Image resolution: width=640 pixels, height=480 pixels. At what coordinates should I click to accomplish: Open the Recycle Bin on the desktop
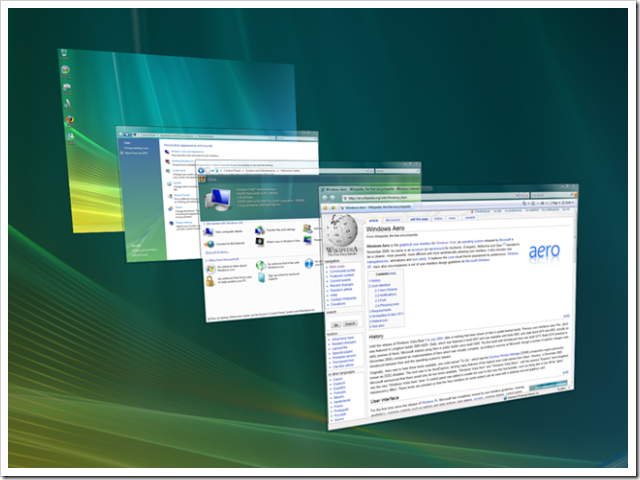(64, 53)
